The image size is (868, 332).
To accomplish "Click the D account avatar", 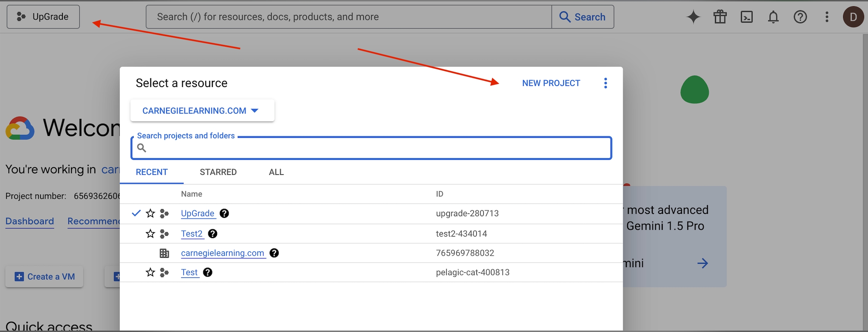I will coord(853,17).
